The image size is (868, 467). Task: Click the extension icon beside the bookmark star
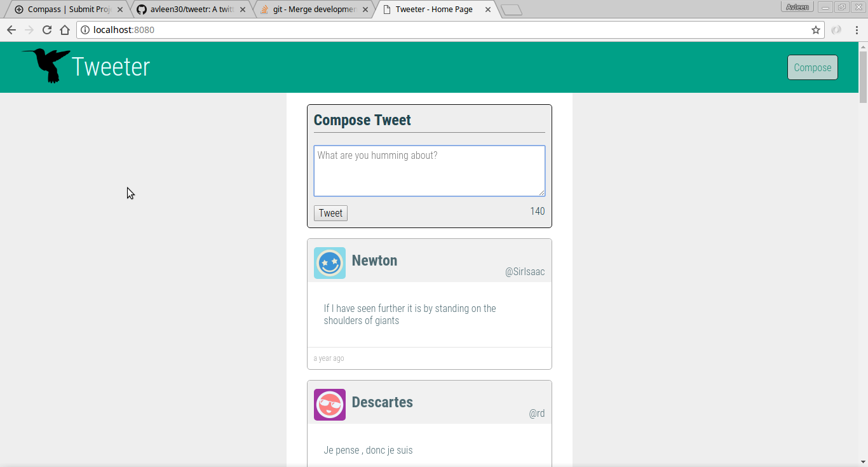(836, 30)
